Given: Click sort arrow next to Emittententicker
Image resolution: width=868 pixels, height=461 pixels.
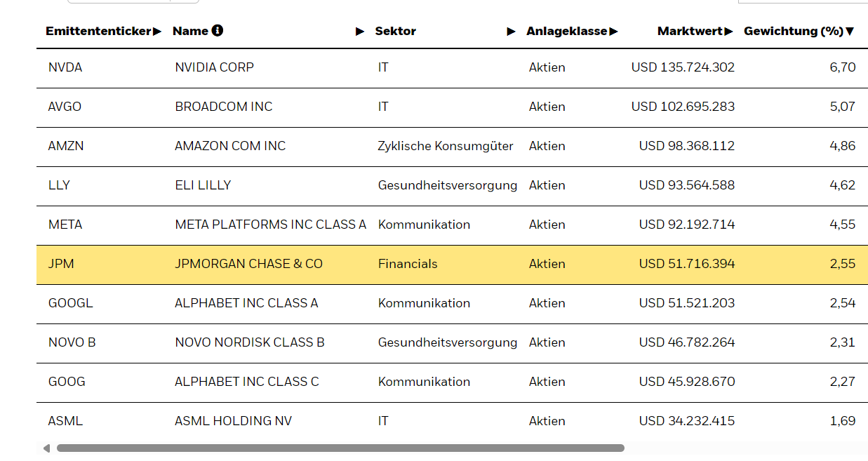Looking at the screenshot, I should [157, 32].
